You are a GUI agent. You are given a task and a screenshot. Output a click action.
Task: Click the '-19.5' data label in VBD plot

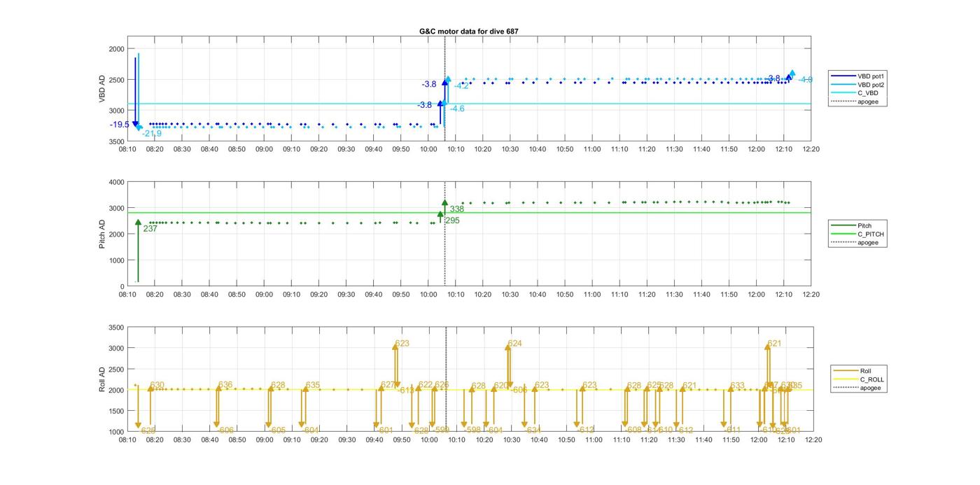point(120,125)
